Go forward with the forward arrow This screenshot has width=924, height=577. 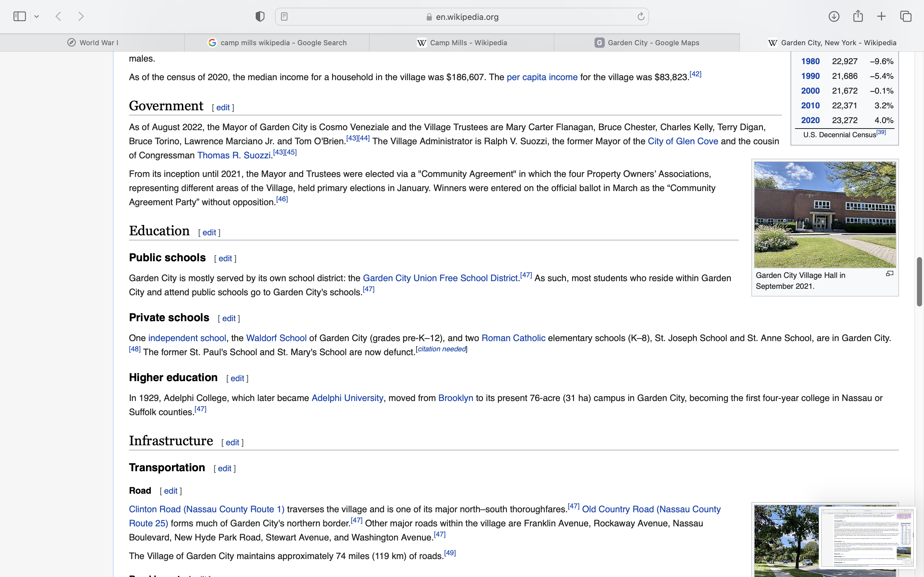(x=81, y=16)
